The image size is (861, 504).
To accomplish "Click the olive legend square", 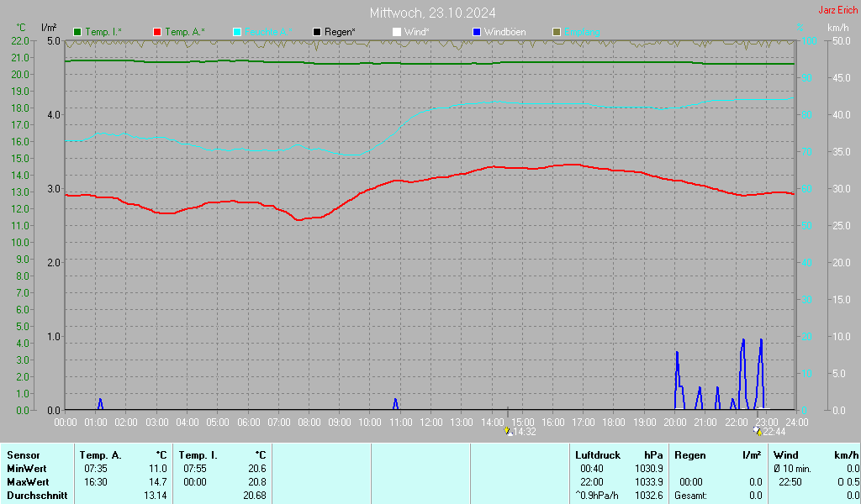I will coord(557,32).
